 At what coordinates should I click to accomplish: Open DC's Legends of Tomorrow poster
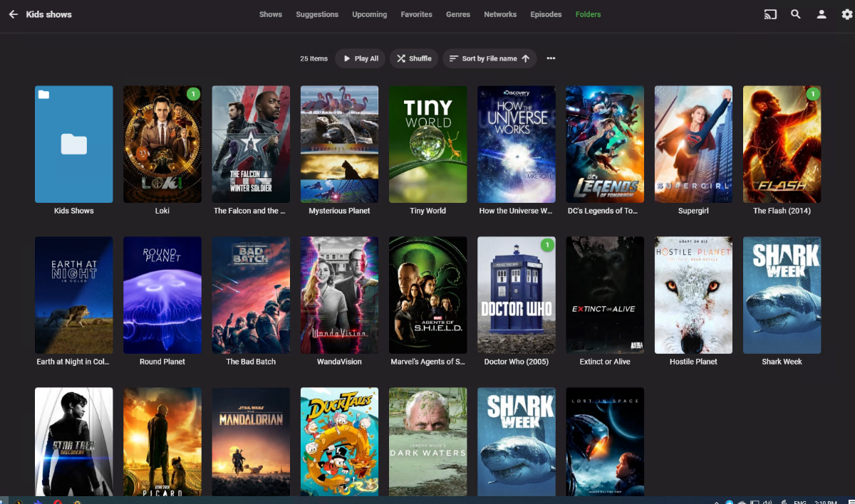click(x=605, y=145)
